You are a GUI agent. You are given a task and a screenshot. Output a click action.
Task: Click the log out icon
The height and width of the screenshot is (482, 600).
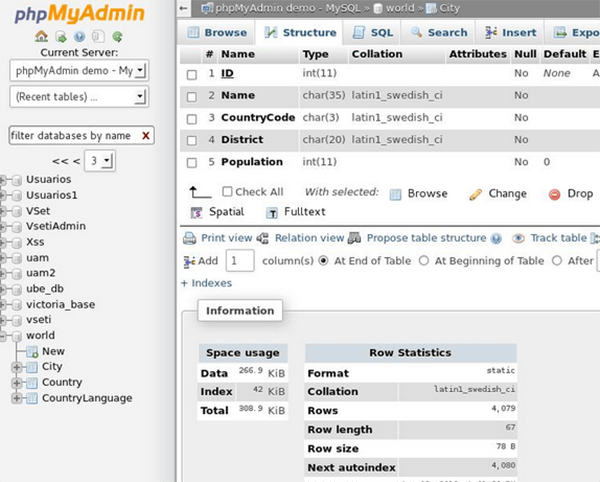click(60, 37)
